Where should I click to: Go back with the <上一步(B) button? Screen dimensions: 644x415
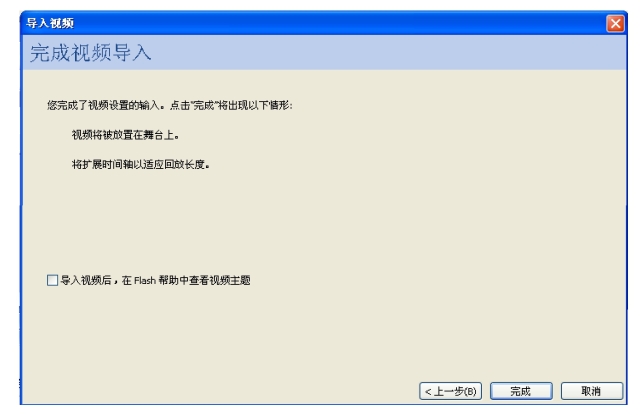click(x=450, y=391)
